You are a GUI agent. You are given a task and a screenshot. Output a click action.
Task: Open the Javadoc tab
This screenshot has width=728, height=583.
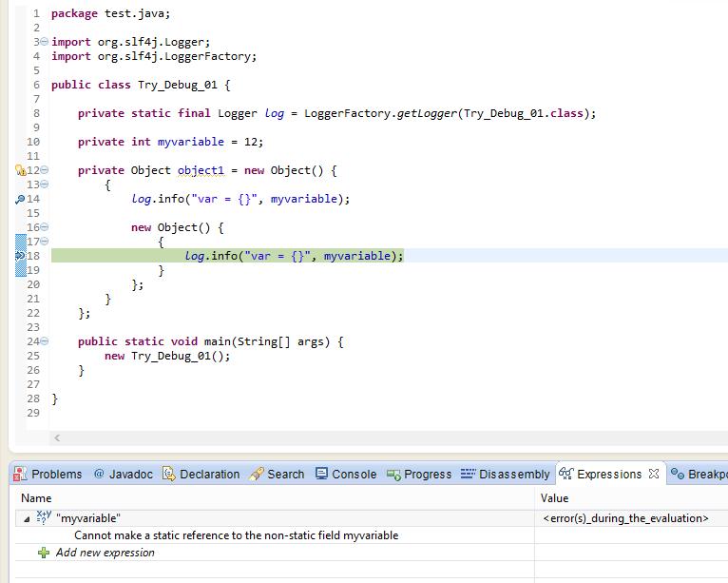(x=123, y=474)
